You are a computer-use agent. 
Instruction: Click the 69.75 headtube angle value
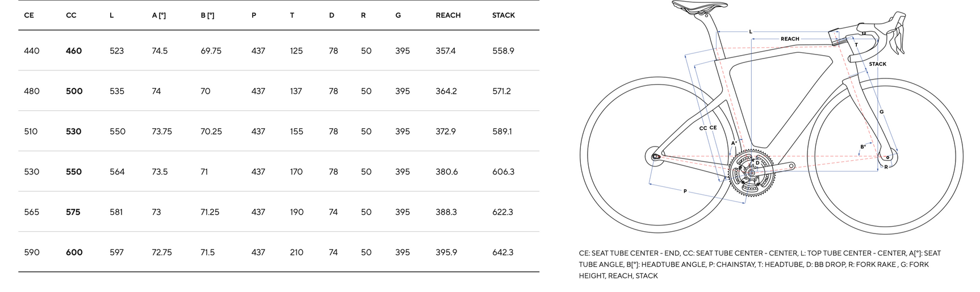[x=211, y=51]
